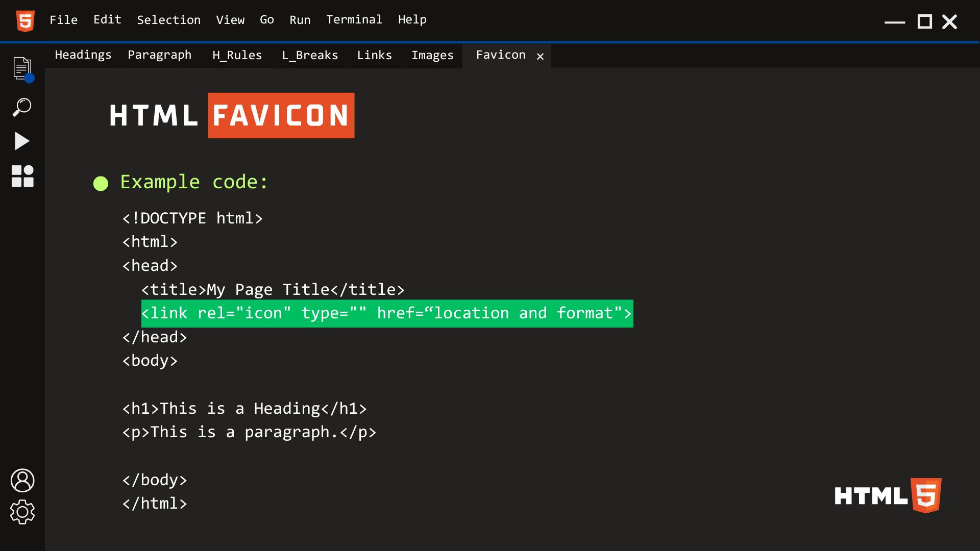This screenshot has height=551, width=980.
Task: Click the closing </html> tag line
Action: click(155, 504)
